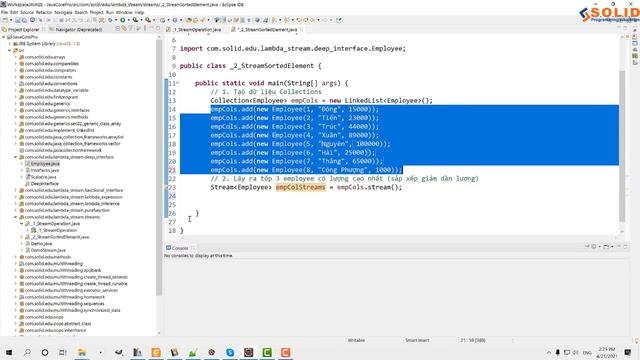The image size is (640, 360).
Task: Open the Navigate menu
Action: (x=63, y=12)
